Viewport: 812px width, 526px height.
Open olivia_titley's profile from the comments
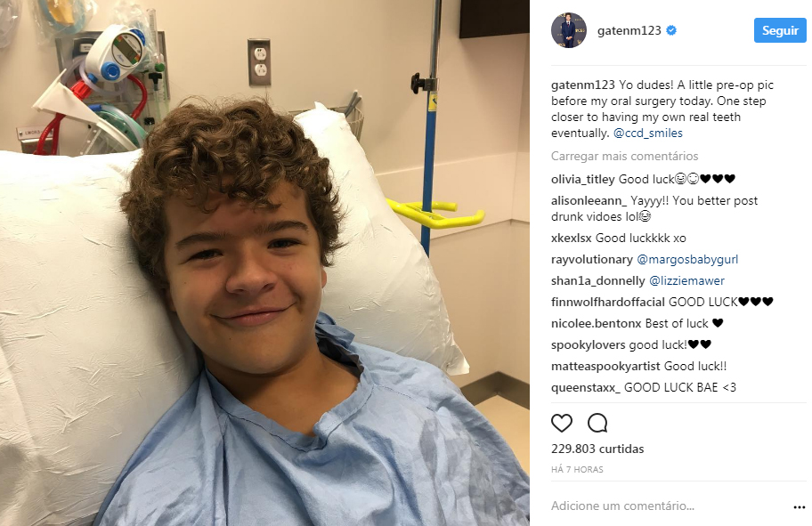click(x=582, y=179)
